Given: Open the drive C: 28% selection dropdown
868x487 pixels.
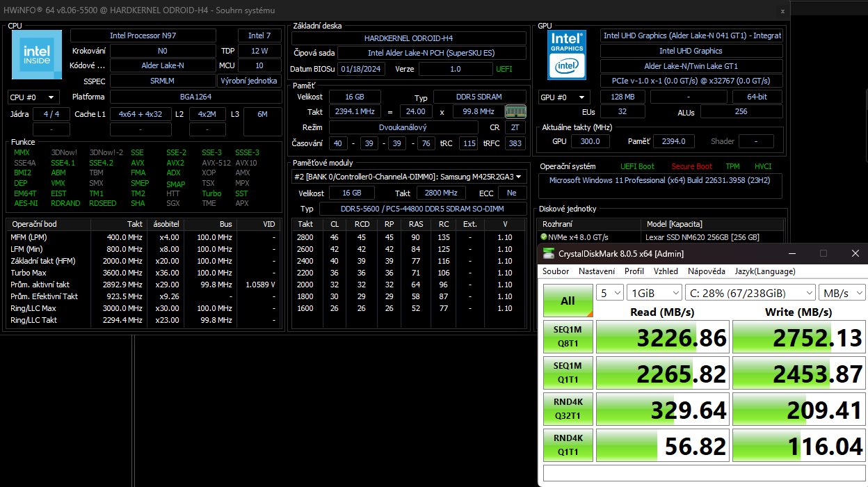Looking at the screenshot, I should (x=750, y=293).
